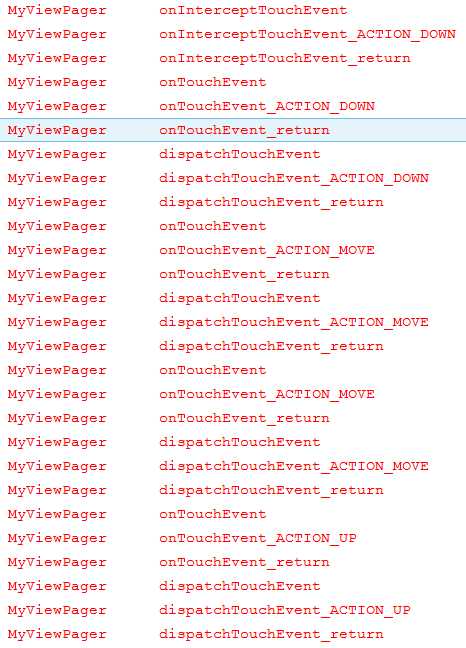Image resolution: width=466 pixels, height=648 pixels.
Task: Select the plain onInterceptTouchEvent log message
Action: (x=253, y=10)
